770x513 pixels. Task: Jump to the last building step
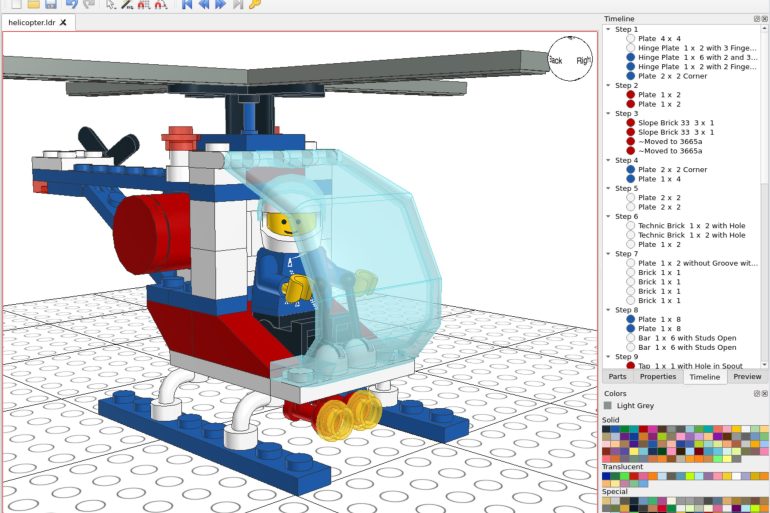[x=238, y=4]
